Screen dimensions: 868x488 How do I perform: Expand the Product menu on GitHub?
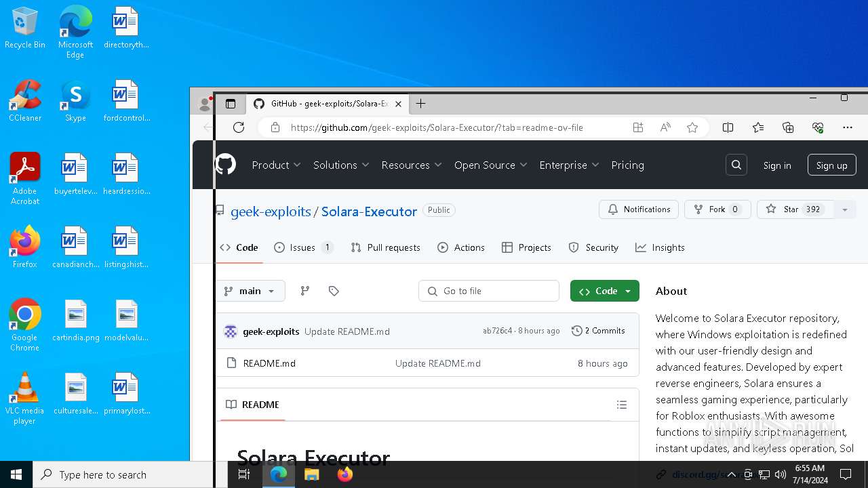[x=276, y=165]
